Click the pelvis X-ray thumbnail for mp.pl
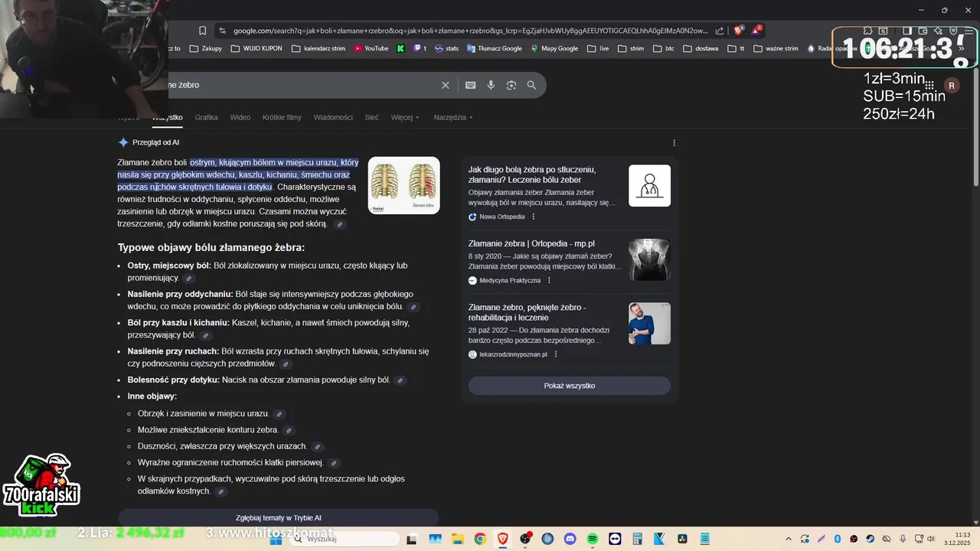980x551 pixels. (649, 259)
